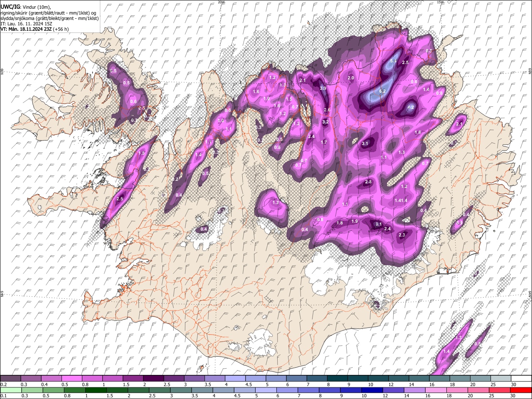This screenshot has width=532, height=399.
Task: Click the 2.6 value below 3.9
Action: pyautogui.click(x=327, y=110)
